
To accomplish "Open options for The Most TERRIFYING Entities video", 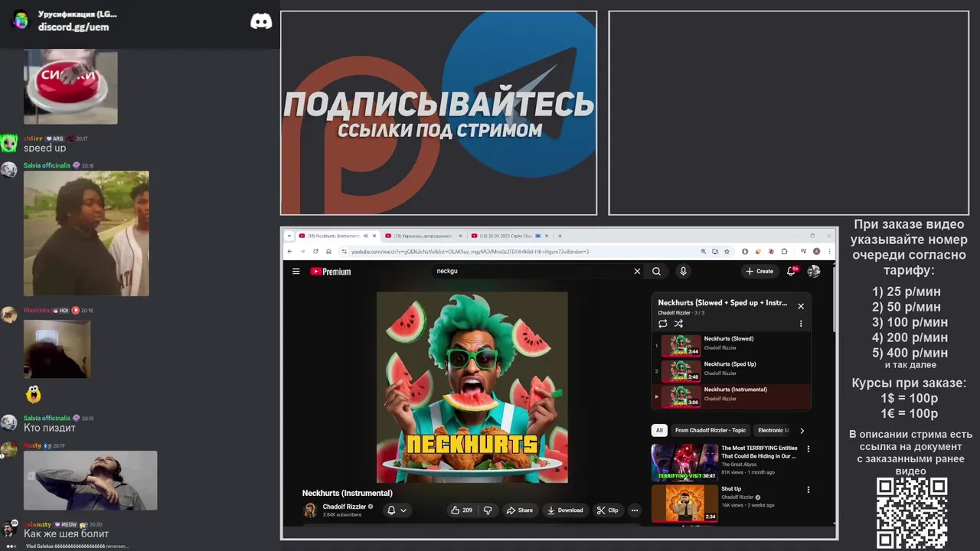I will pos(808,449).
